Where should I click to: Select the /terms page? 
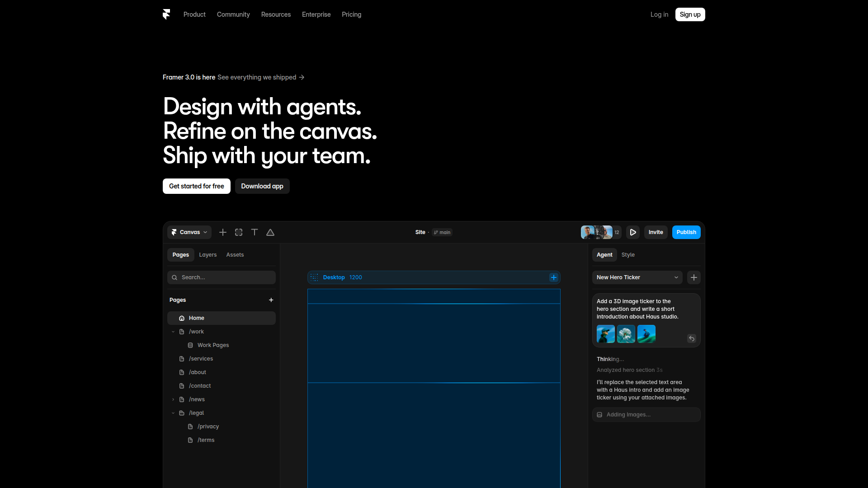tap(206, 440)
